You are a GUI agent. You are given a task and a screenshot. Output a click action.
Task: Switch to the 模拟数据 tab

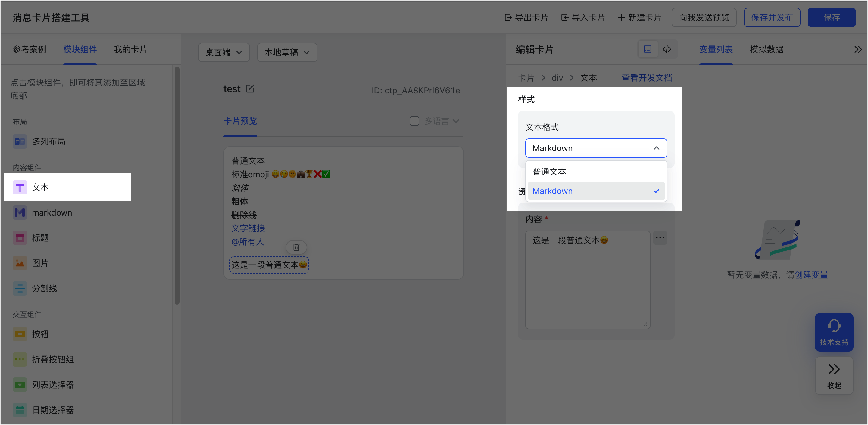(x=766, y=49)
